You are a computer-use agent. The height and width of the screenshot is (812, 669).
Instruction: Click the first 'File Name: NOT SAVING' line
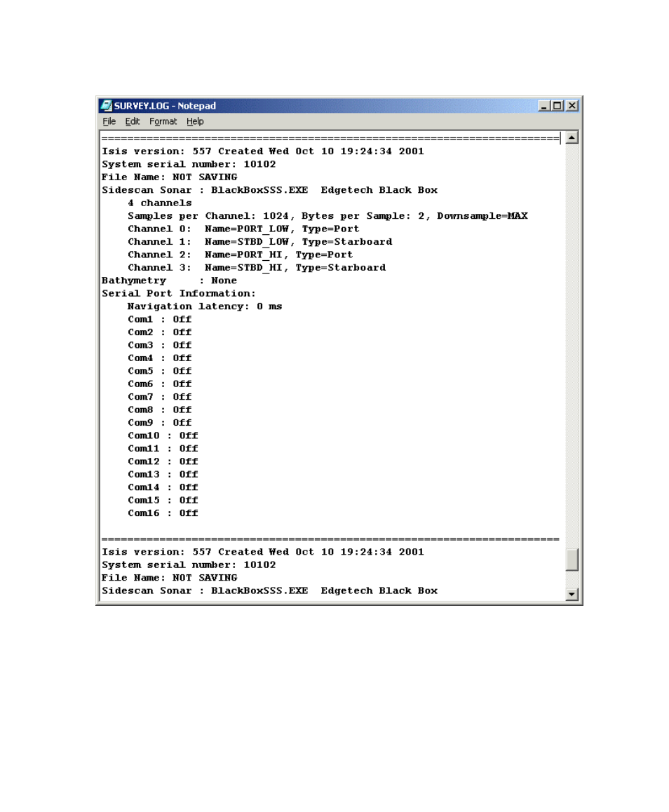(169, 177)
